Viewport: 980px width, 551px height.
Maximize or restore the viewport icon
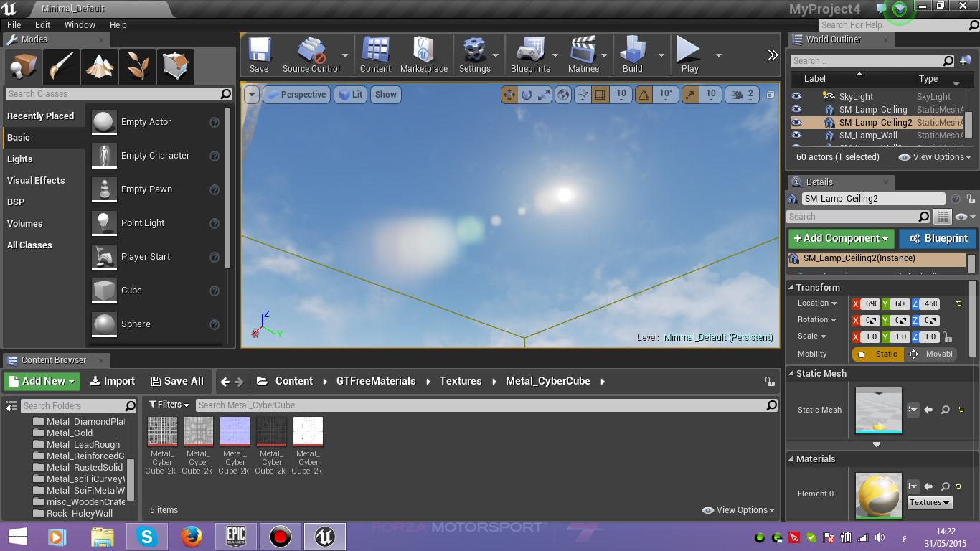coord(771,95)
